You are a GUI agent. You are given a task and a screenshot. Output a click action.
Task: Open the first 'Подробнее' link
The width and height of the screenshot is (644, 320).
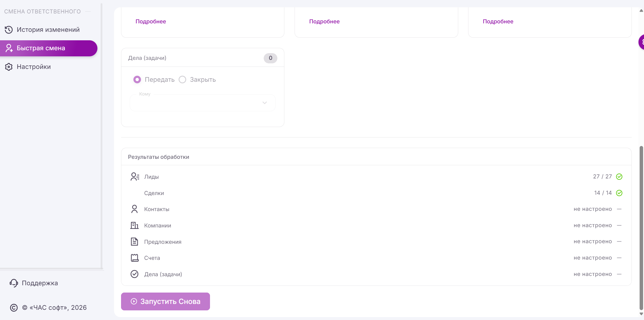coord(150,21)
